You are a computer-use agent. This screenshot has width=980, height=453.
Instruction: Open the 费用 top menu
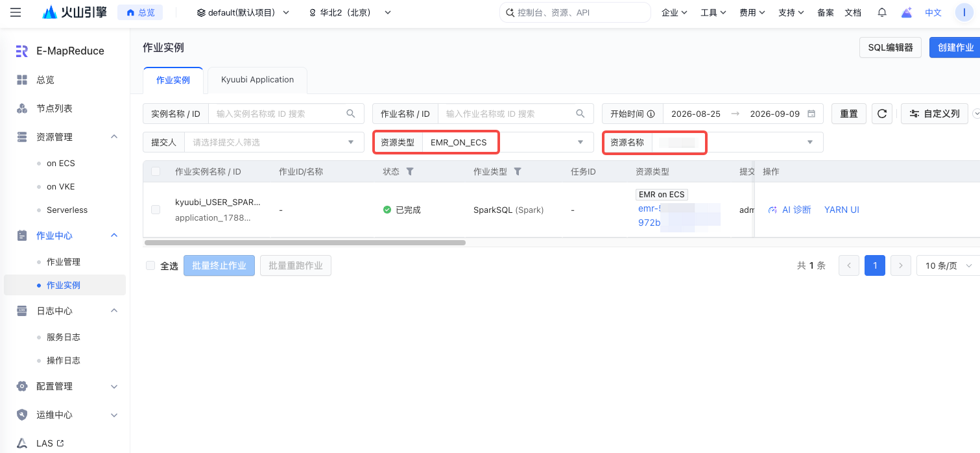click(752, 12)
